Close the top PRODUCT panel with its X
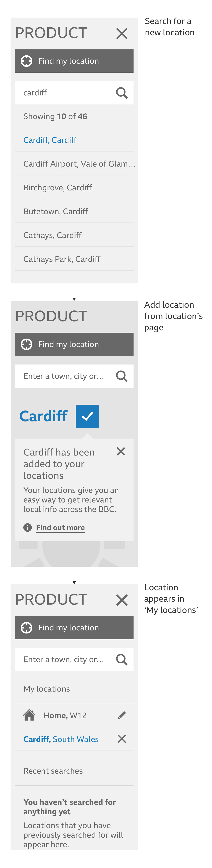 click(122, 33)
